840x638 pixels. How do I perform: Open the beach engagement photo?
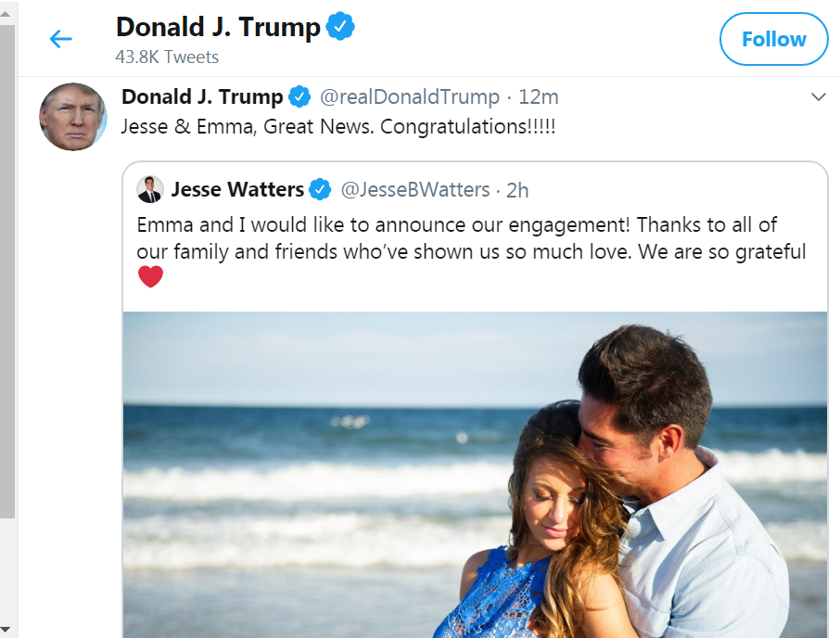475,473
